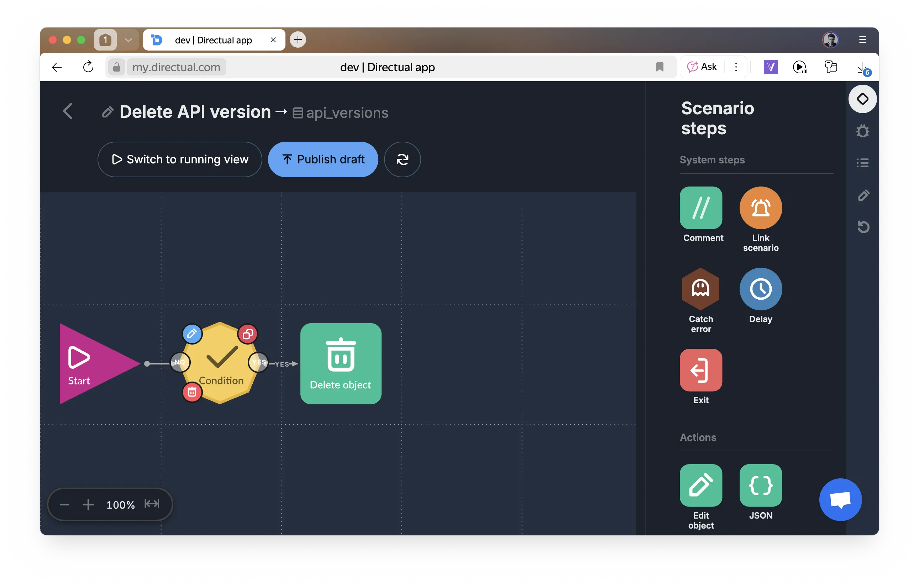Click the refresh scenario button

coord(402,159)
